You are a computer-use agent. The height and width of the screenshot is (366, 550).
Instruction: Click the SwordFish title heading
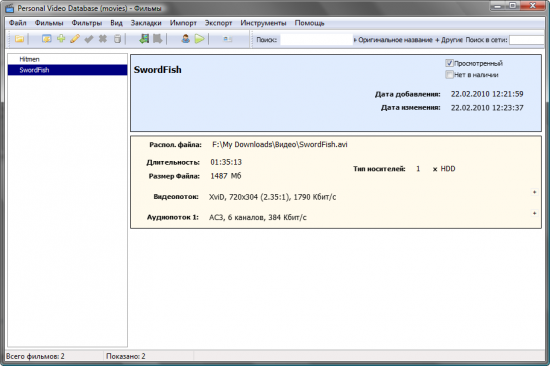[157, 69]
